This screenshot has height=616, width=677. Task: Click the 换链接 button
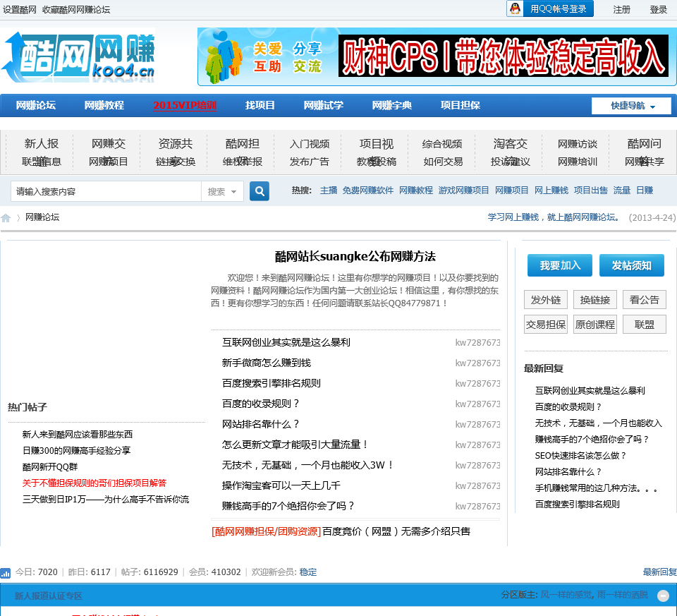click(595, 300)
